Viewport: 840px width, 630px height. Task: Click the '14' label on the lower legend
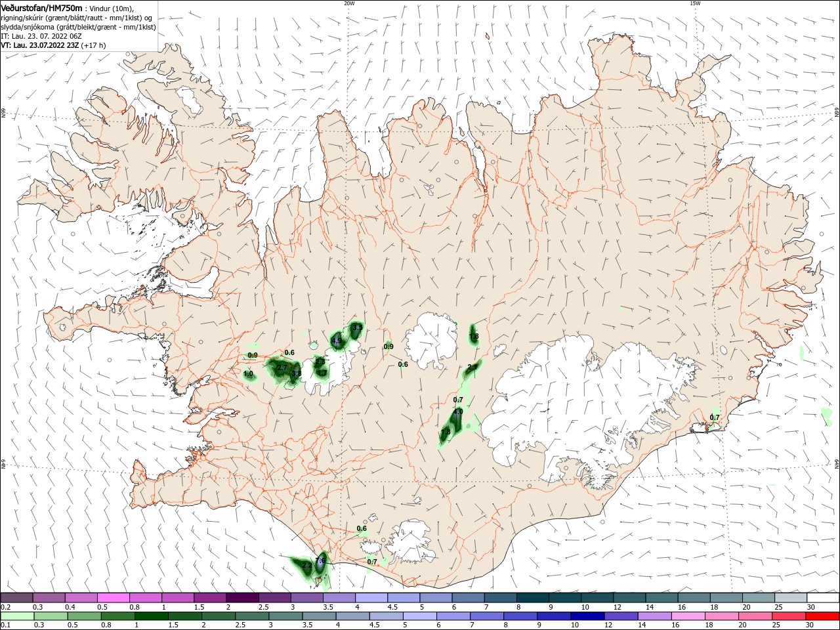coord(642,625)
